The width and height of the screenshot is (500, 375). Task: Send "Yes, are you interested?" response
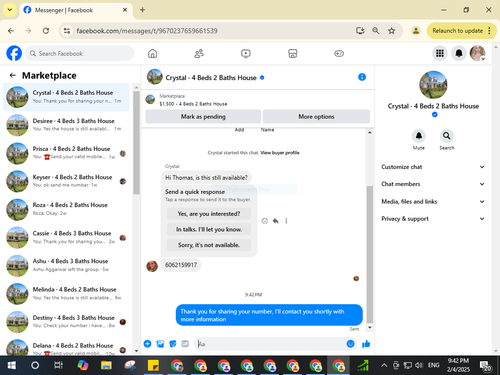(x=209, y=214)
